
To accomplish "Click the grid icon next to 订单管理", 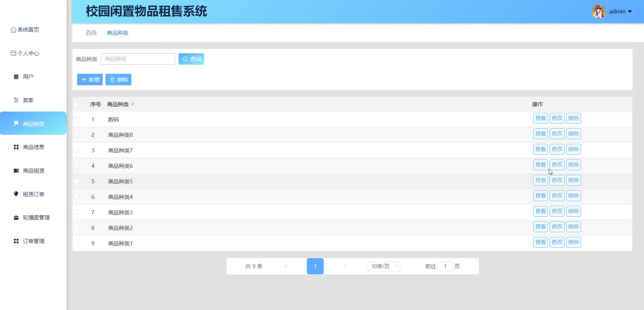I will click(x=16, y=241).
